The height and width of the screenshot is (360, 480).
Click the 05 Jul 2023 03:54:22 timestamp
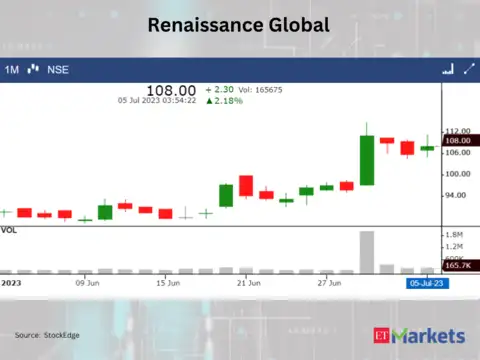point(157,100)
